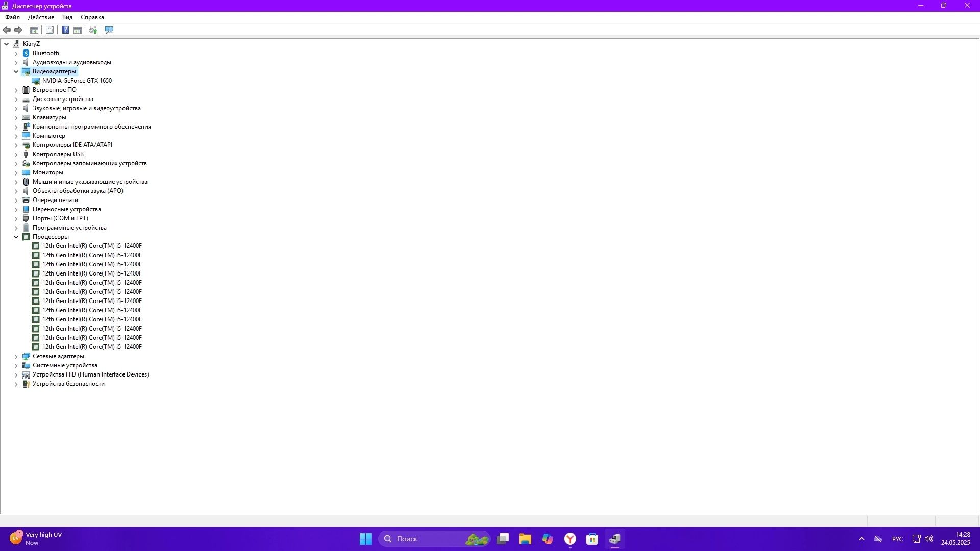Screen dimensions: 980x551
Task: Select Контроллеры запоминающих устройств item
Action: 90,163
